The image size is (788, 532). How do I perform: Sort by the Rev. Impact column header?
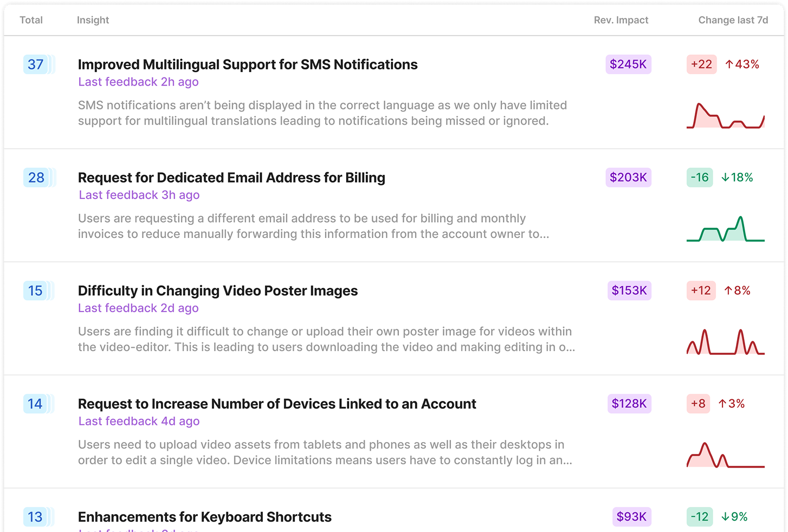621,20
